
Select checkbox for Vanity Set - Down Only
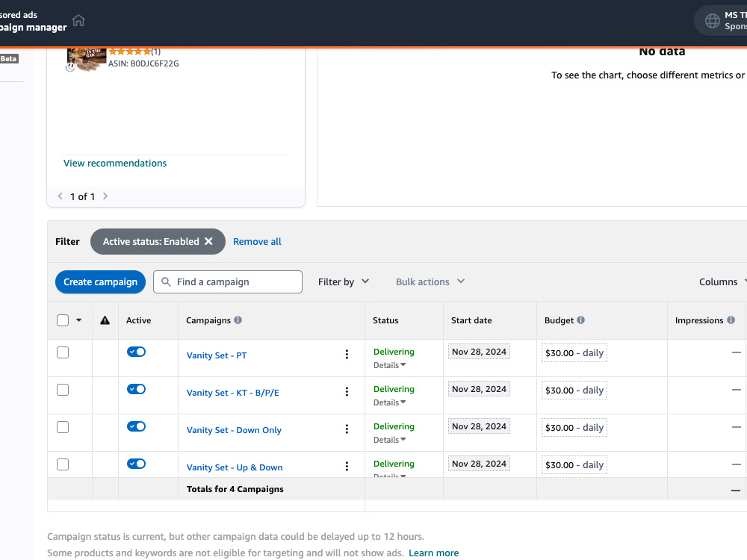tap(63, 427)
